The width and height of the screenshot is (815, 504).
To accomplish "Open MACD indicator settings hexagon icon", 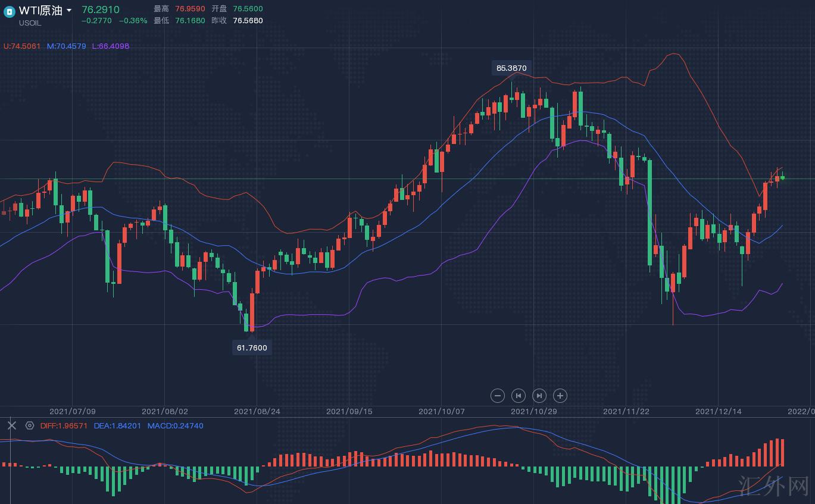I will pyautogui.click(x=30, y=425).
